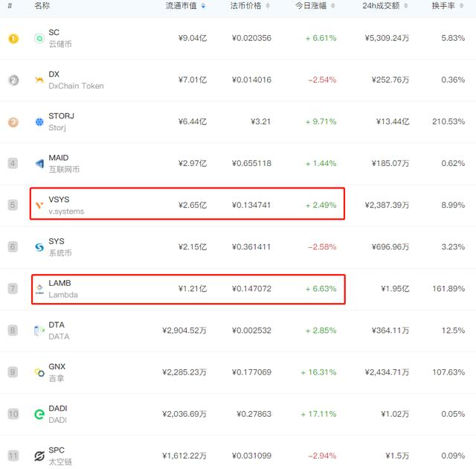
Task: Click the Storj blue logo icon
Action: [39, 122]
